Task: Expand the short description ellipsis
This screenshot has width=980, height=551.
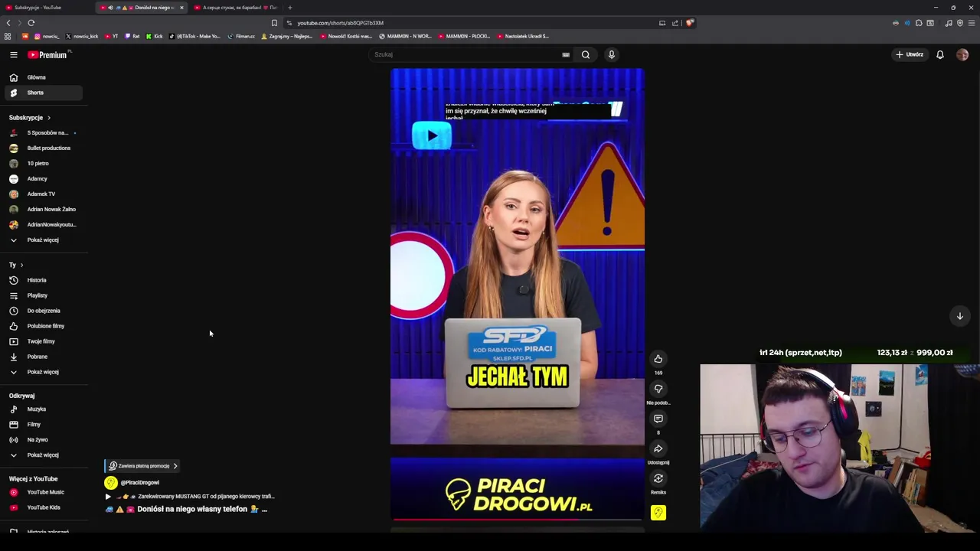Action: pyautogui.click(x=264, y=510)
